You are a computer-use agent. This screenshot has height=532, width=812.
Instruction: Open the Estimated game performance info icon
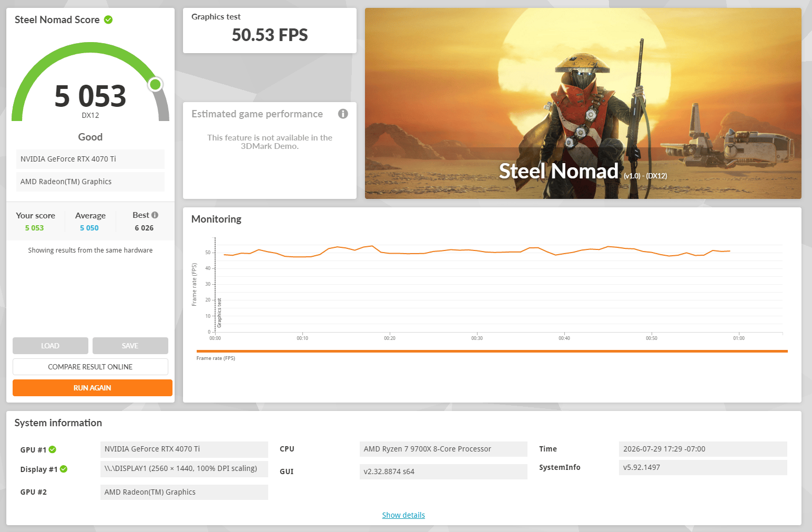(x=343, y=114)
